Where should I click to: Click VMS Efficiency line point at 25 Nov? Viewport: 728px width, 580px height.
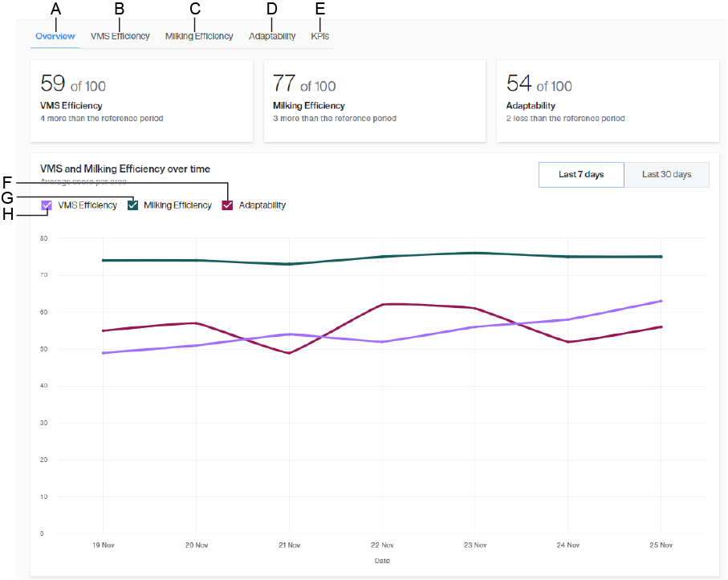(661, 301)
